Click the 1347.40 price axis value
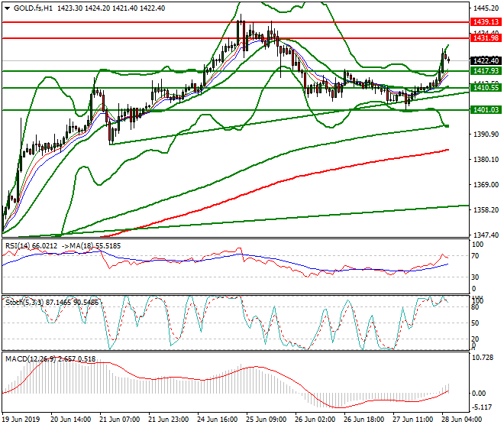Viewport: 504px width, 428px height. pyautogui.click(x=486, y=235)
